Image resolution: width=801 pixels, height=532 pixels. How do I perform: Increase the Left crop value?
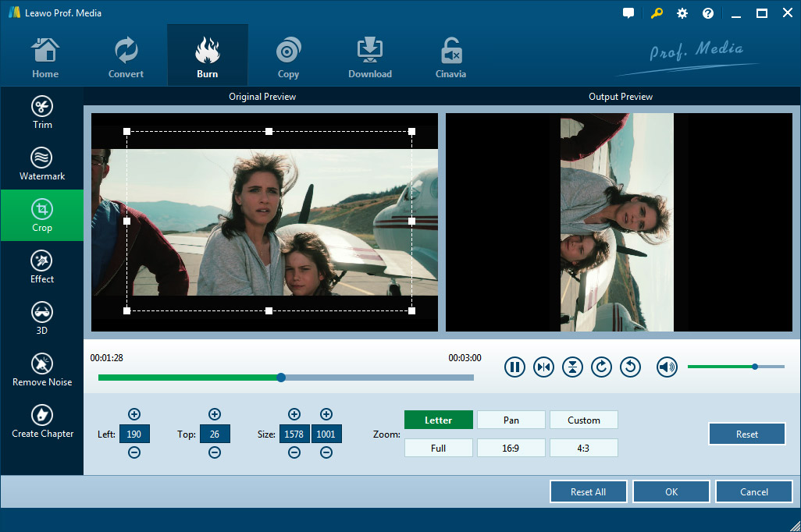click(x=134, y=414)
